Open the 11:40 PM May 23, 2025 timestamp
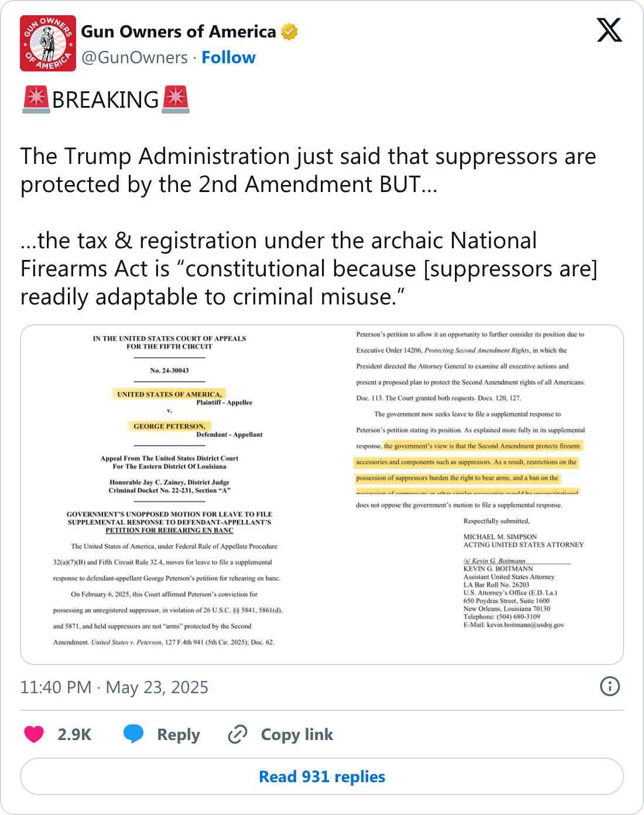 114,687
